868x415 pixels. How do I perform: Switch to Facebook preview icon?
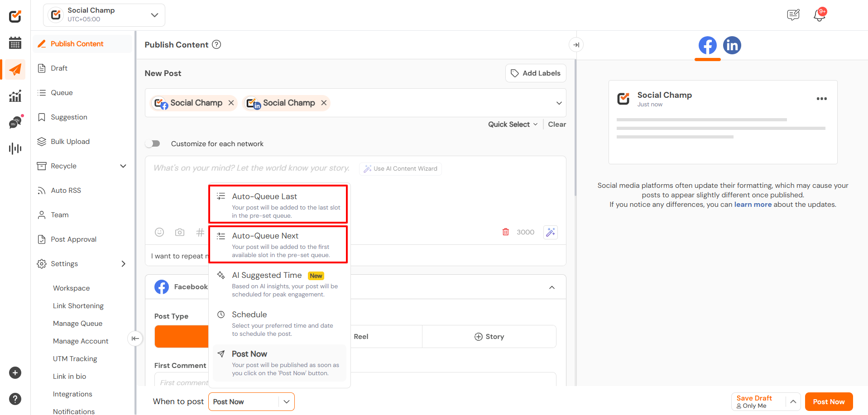(708, 45)
